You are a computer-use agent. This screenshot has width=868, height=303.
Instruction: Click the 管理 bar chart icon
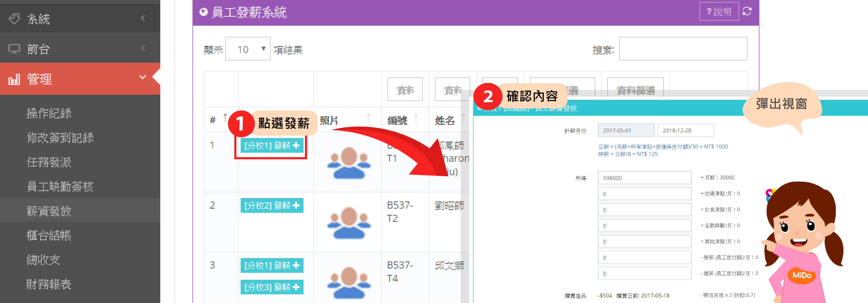14,80
